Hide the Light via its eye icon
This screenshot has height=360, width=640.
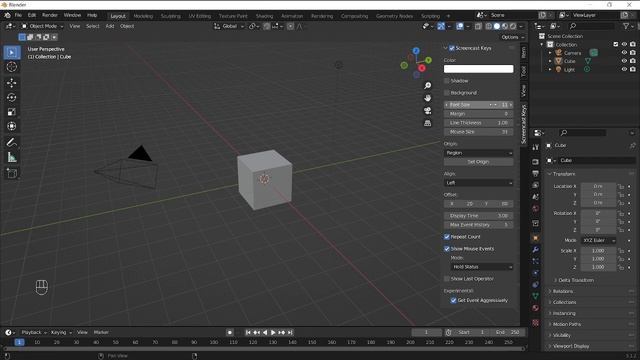click(624, 69)
